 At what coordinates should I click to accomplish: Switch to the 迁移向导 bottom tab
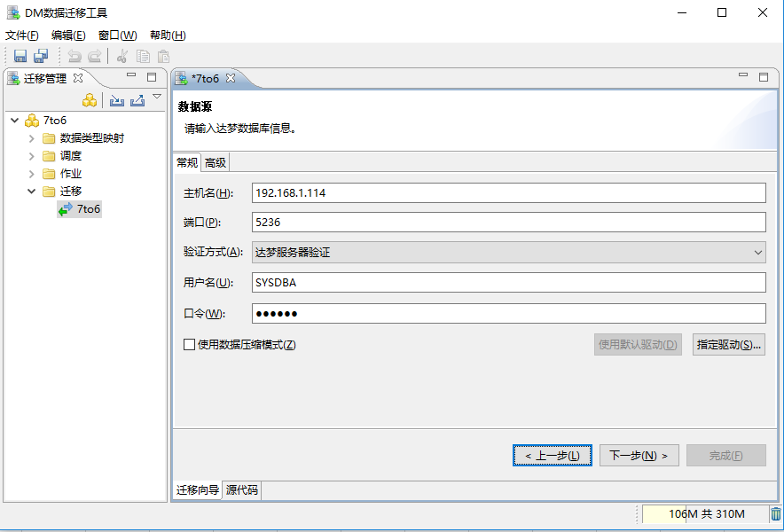pyautogui.click(x=198, y=490)
